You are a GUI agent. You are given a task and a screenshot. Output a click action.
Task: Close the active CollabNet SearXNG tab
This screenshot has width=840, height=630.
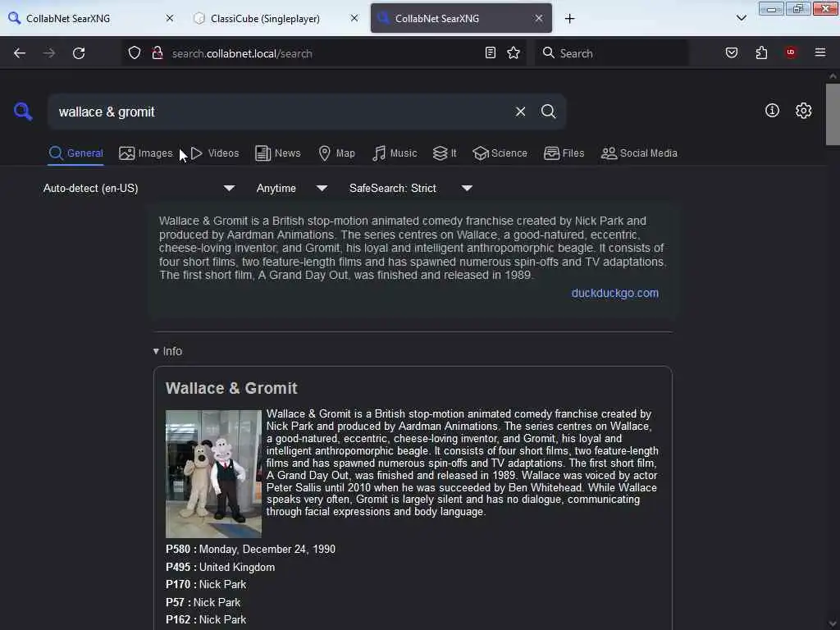pyautogui.click(x=538, y=18)
